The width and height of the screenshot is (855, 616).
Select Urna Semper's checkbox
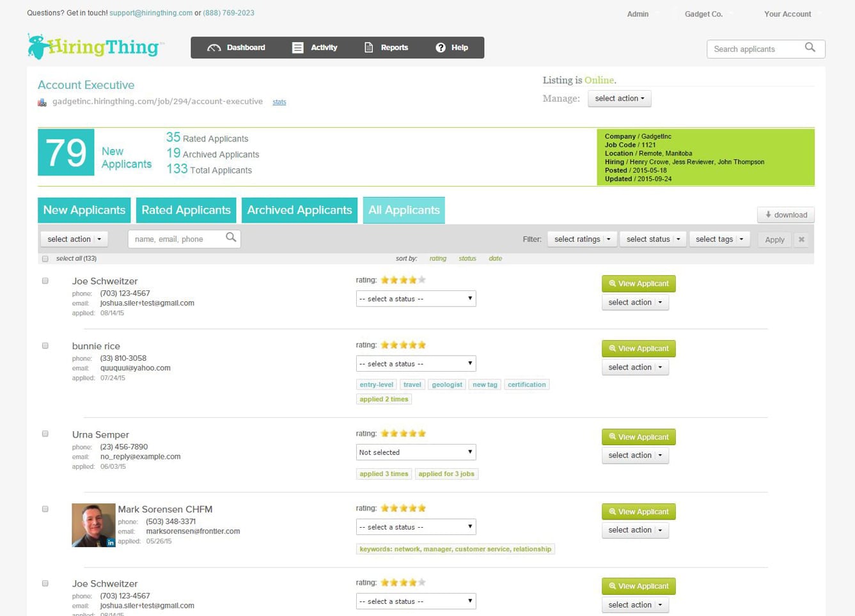(45, 434)
